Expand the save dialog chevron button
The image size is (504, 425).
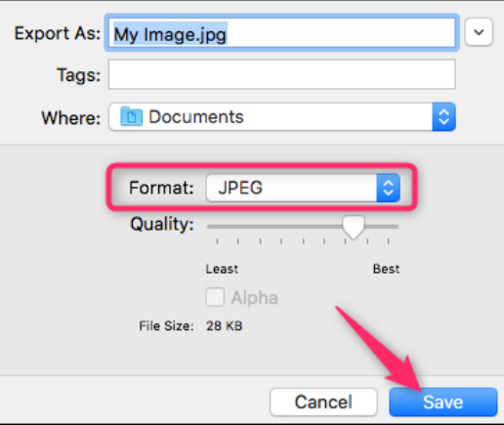point(479,32)
